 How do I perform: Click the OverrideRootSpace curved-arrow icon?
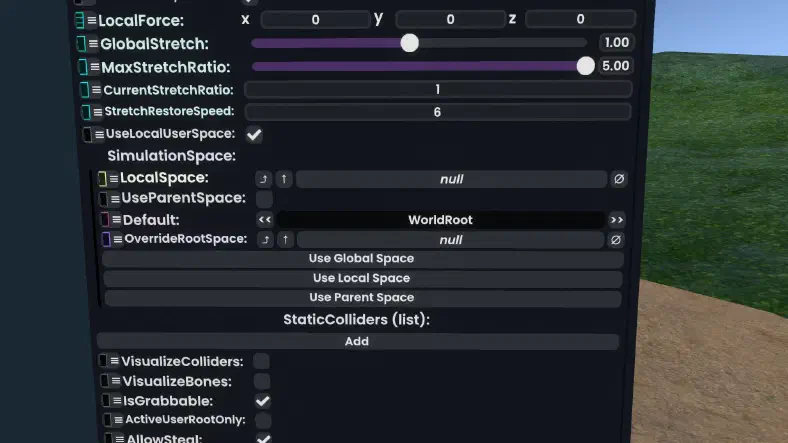(x=265, y=240)
